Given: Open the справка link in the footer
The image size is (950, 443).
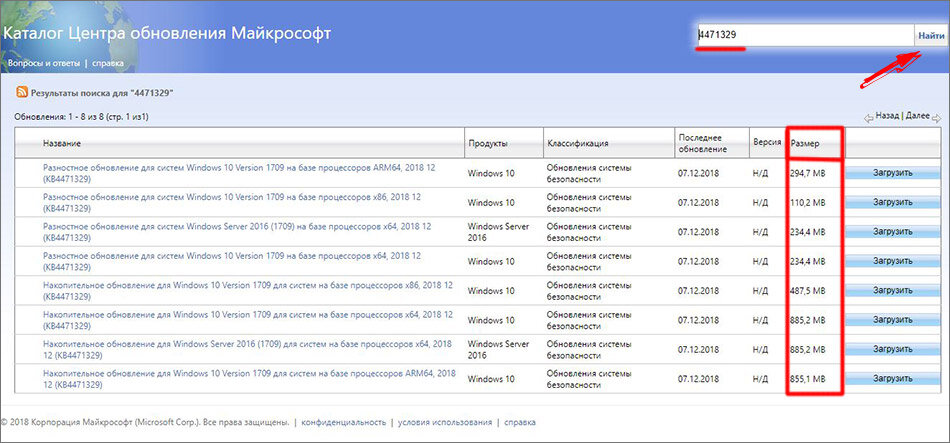Looking at the screenshot, I should tap(520, 422).
